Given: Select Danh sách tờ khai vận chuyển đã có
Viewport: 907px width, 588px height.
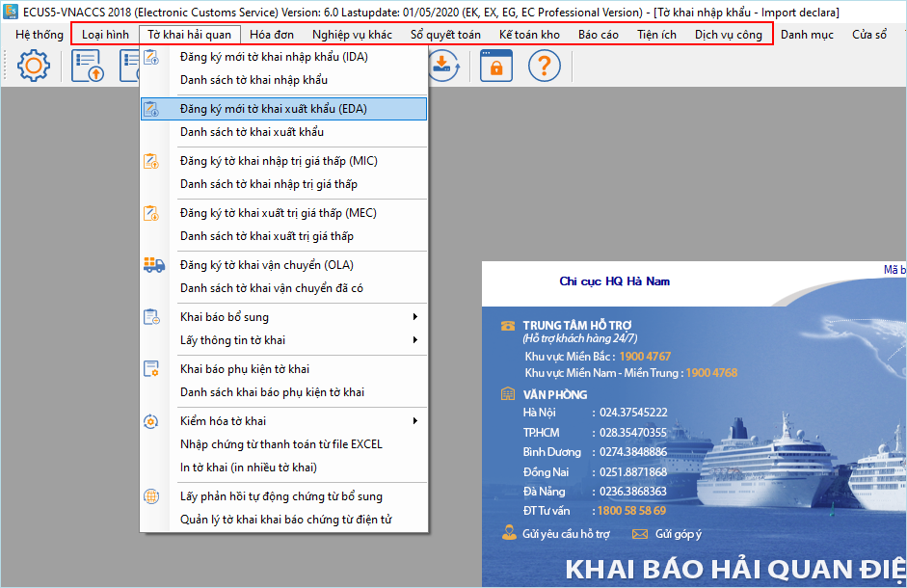Looking at the screenshot, I should [x=283, y=288].
